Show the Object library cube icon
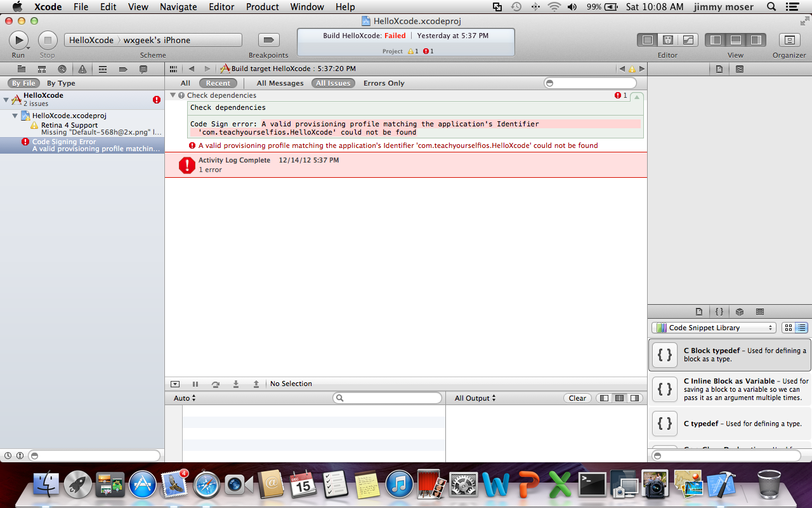This screenshot has height=508, width=812. coord(740,312)
